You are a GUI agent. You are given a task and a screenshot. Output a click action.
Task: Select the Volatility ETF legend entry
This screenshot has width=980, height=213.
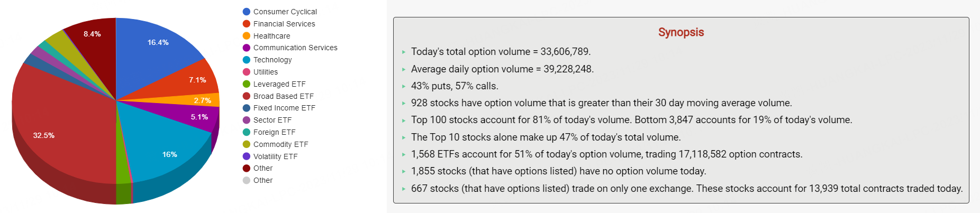point(275,156)
